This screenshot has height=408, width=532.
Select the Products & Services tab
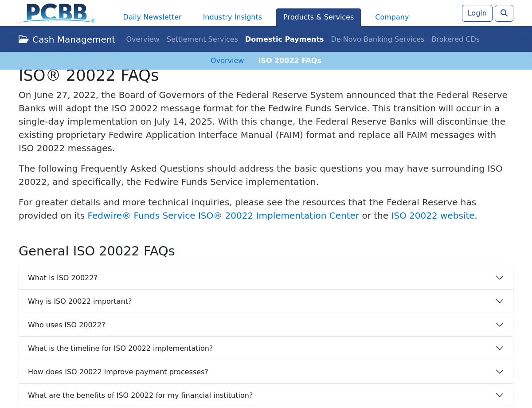[x=318, y=17]
